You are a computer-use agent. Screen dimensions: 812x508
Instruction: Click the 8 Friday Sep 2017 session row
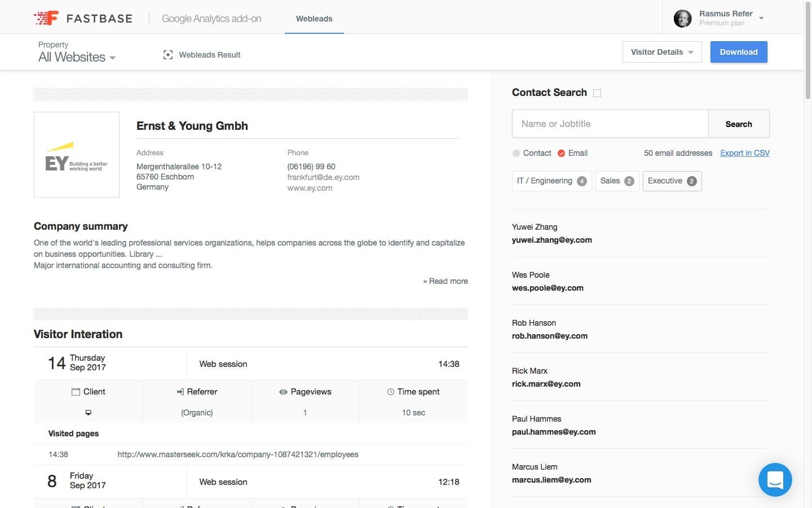coord(251,481)
